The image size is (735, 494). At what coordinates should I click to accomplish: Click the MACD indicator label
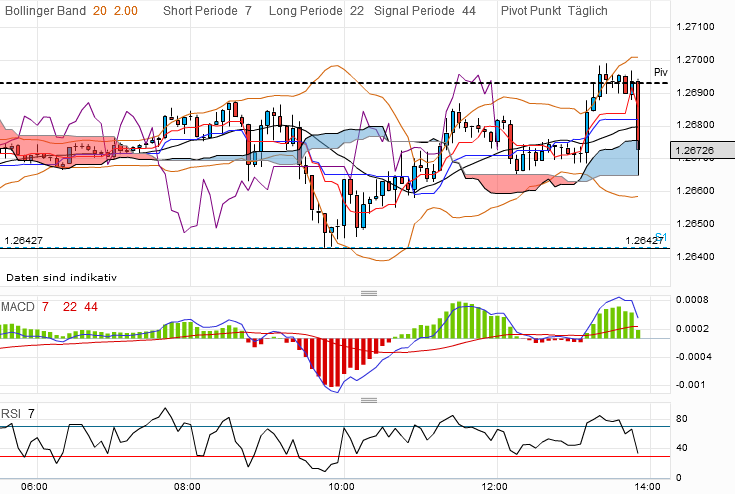(x=18, y=307)
